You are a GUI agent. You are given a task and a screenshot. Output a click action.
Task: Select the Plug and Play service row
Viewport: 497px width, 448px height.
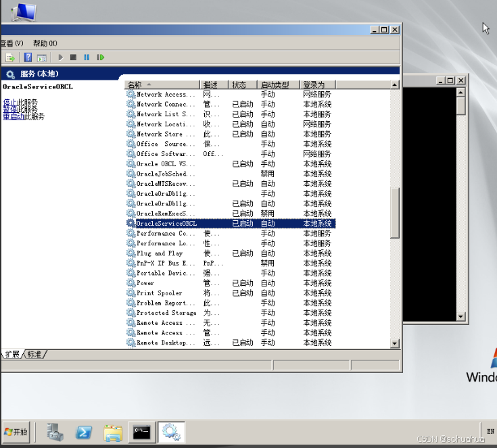(231, 253)
